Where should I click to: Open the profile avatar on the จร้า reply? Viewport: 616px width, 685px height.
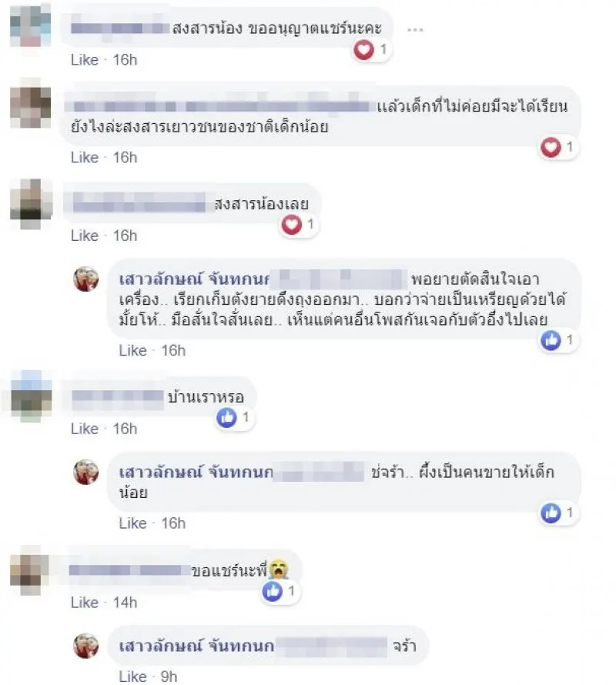tap(86, 646)
